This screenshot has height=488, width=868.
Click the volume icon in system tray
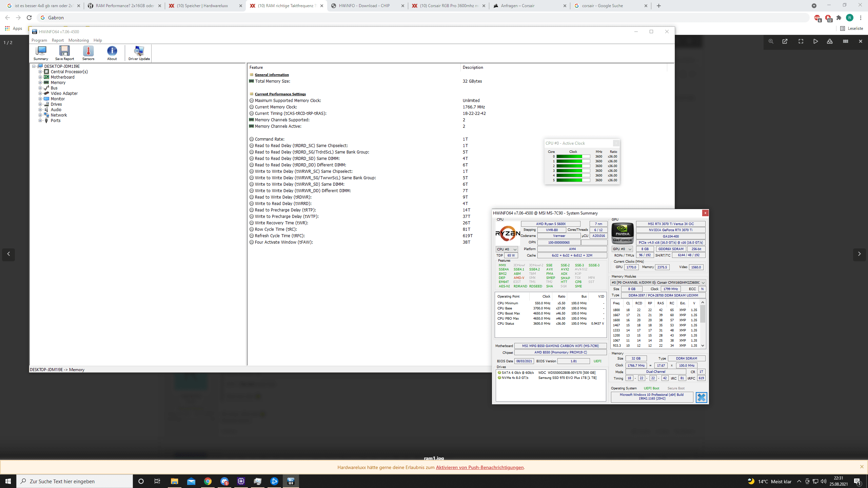pyautogui.click(x=824, y=481)
